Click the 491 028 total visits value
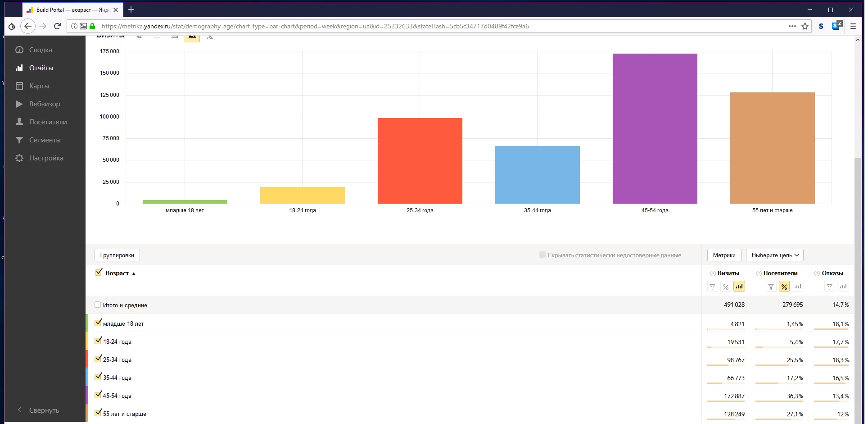This screenshot has height=424, width=868. click(x=734, y=305)
